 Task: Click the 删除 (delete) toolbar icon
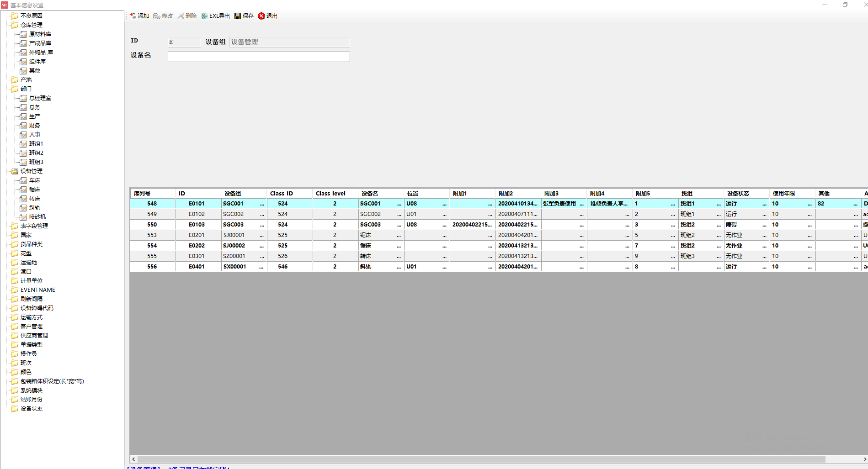click(x=181, y=16)
